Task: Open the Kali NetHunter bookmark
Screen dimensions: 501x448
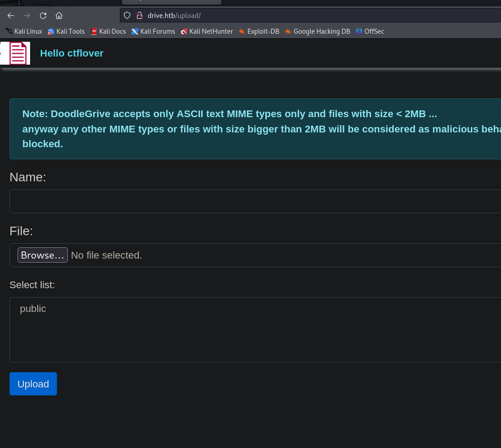Action: [207, 31]
